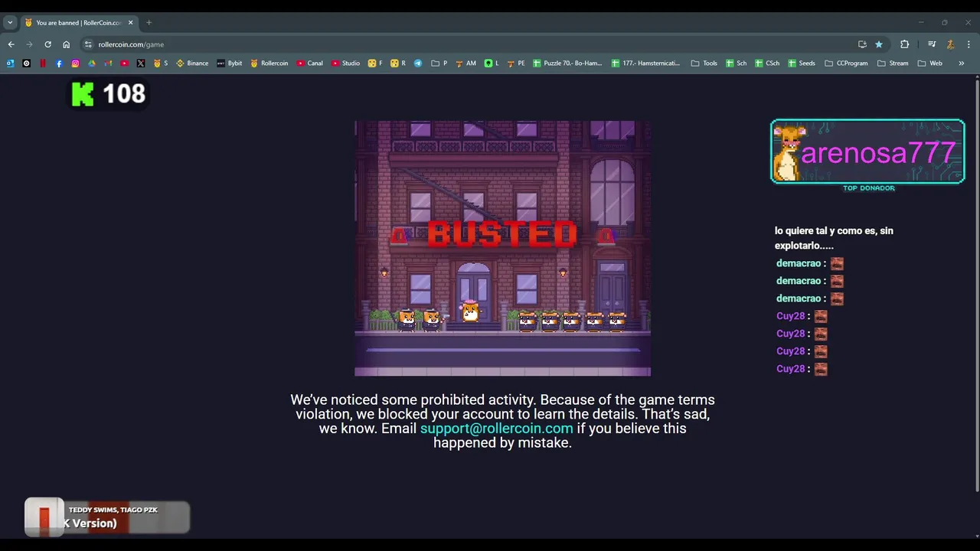Screen dimensions: 980x551
Task: Expand the Stream bookmark folder
Action: (x=893, y=64)
